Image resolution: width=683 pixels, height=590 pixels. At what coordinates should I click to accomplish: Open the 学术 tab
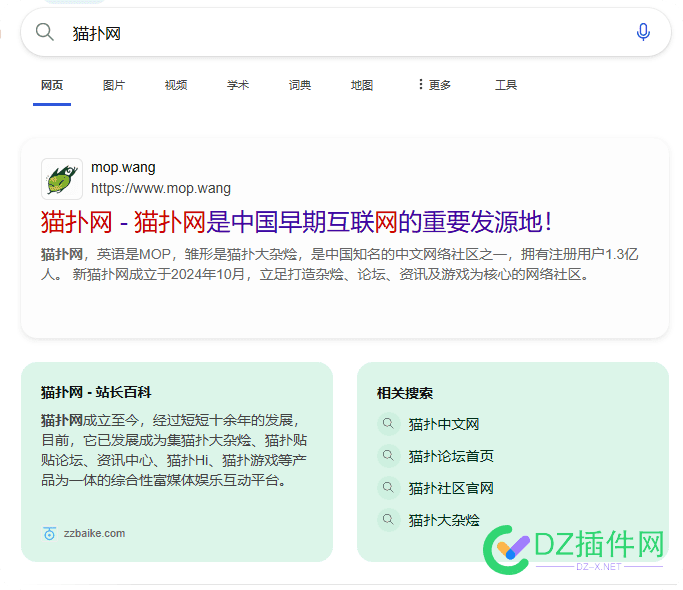click(238, 85)
